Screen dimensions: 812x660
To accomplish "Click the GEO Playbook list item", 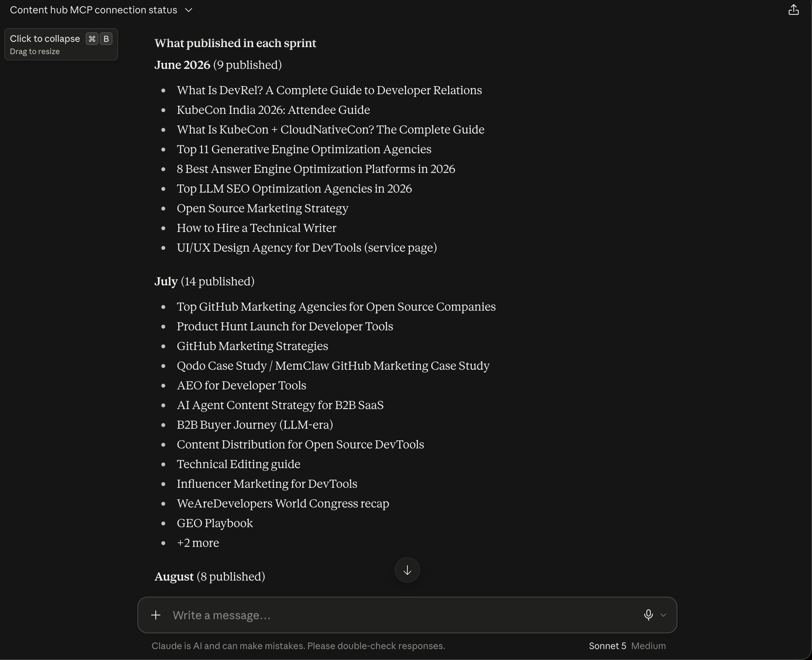I will (214, 523).
